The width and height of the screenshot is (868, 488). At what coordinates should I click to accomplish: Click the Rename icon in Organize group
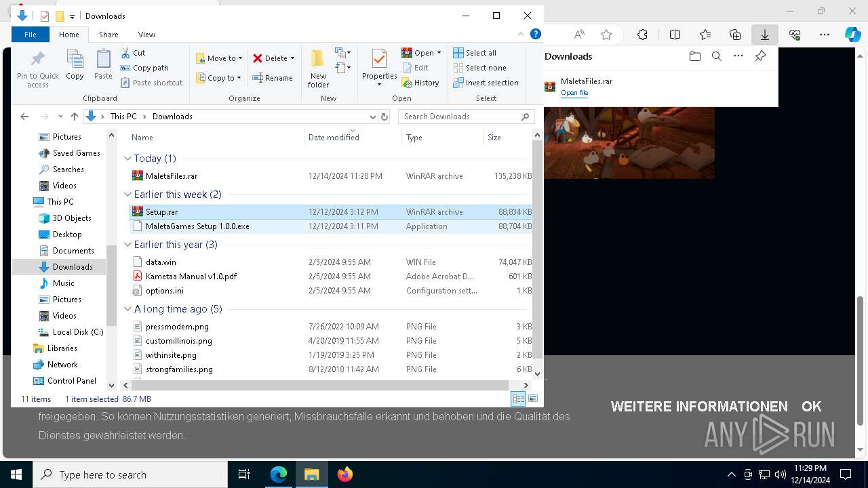point(258,78)
